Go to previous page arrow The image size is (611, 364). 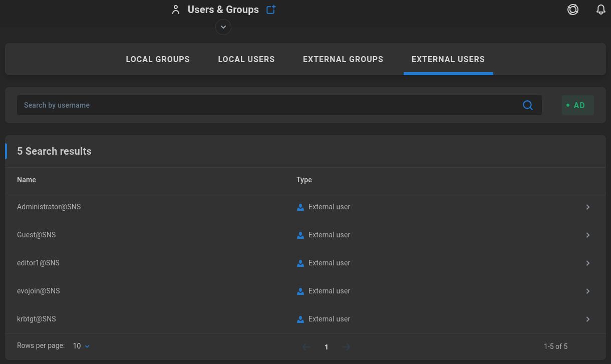tap(307, 347)
